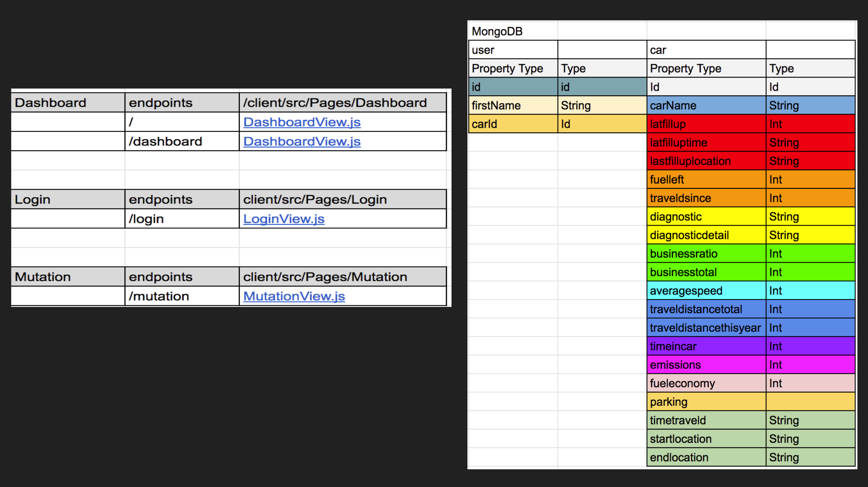This screenshot has width=868, height=487.
Task: Click the endpoints cell in the Mutation row
Action: [x=182, y=277]
